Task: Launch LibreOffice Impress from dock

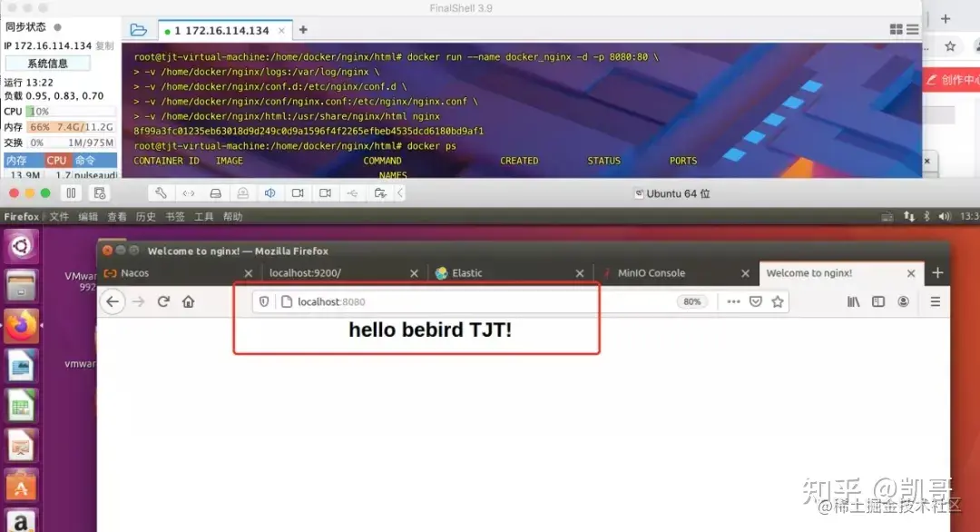Action: (21, 447)
